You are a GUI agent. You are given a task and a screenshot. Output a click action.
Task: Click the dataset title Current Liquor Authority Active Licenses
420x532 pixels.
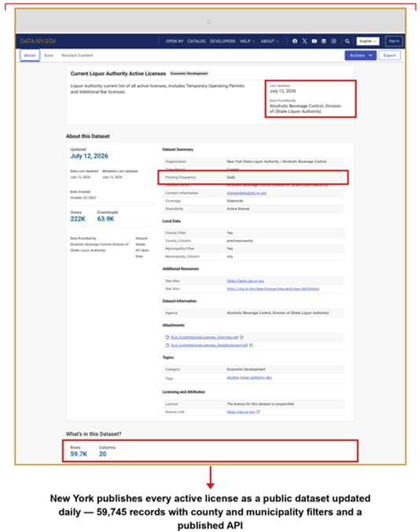[118, 74]
